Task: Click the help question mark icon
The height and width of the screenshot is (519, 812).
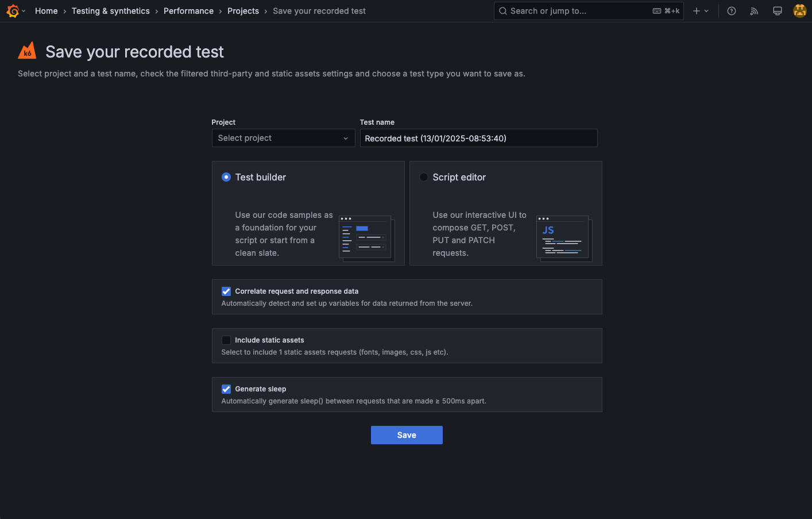Action: point(732,11)
